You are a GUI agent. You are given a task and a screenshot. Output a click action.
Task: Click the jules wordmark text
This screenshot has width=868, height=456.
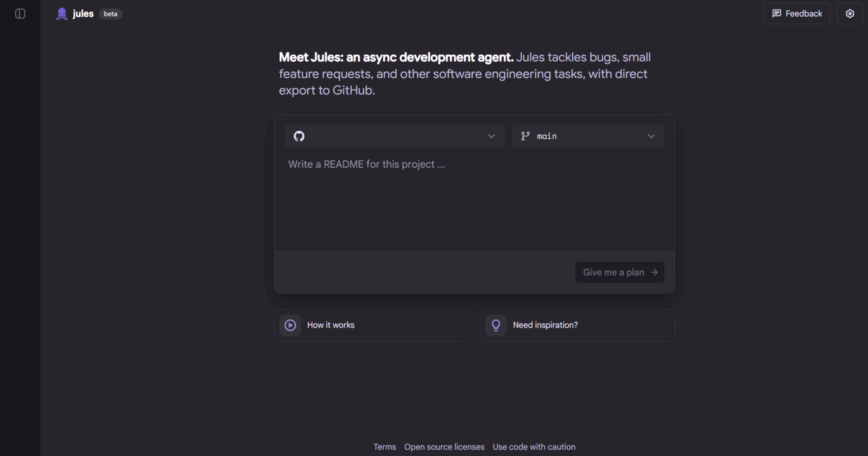coord(83,14)
